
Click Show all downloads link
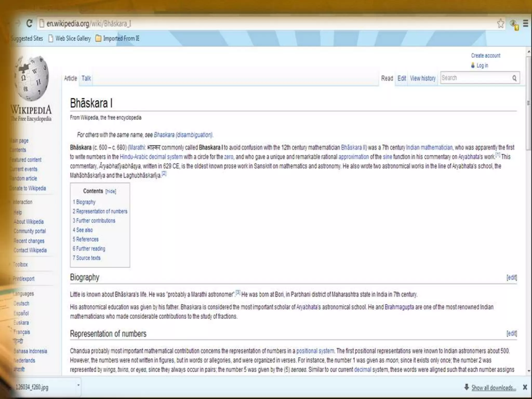(x=493, y=388)
